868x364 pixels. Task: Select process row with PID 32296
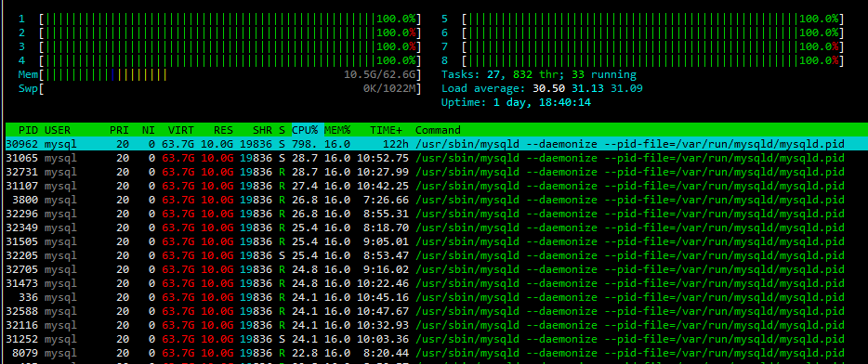[425, 214]
